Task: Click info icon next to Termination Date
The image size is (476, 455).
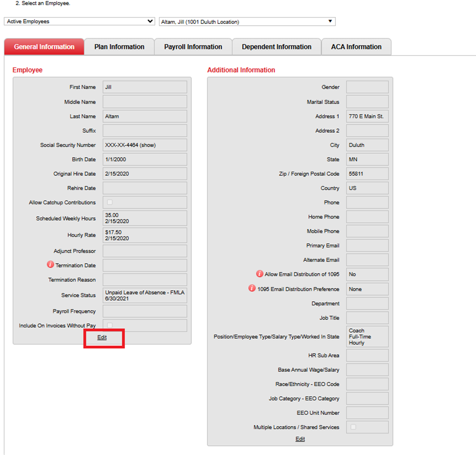Action: click(x=50, y=265)
